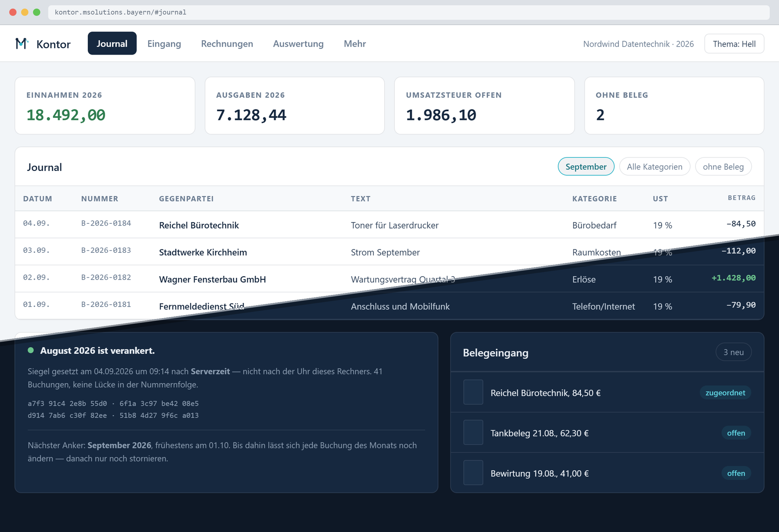Viewport: 779px width, 532px height.
Task: Toggle the Thema: Hell button
Action: pos(734,44)
